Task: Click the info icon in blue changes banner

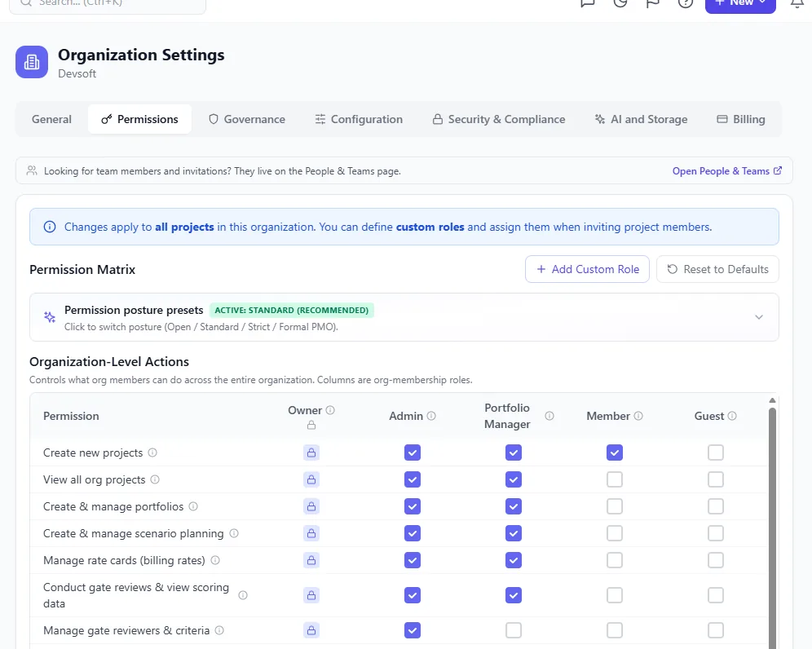Action: pyautogui.click(x=50, y=227)
